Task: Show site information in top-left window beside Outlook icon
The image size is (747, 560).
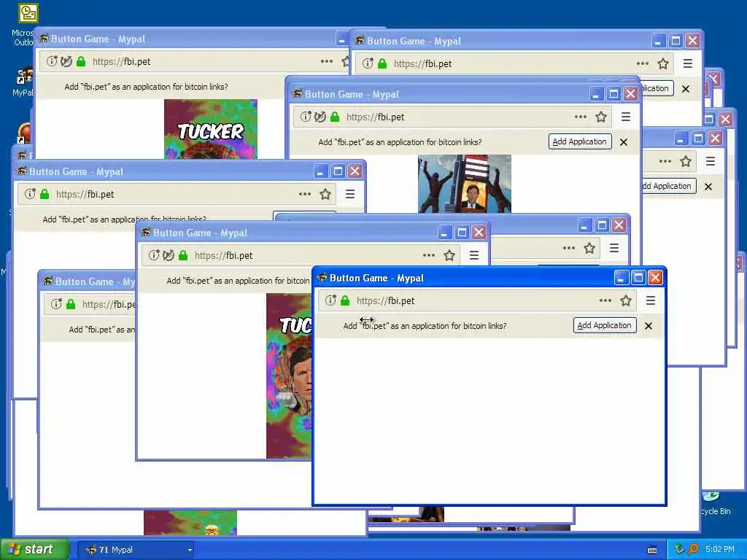Action: pyautogui.click(x=52, y=61)
